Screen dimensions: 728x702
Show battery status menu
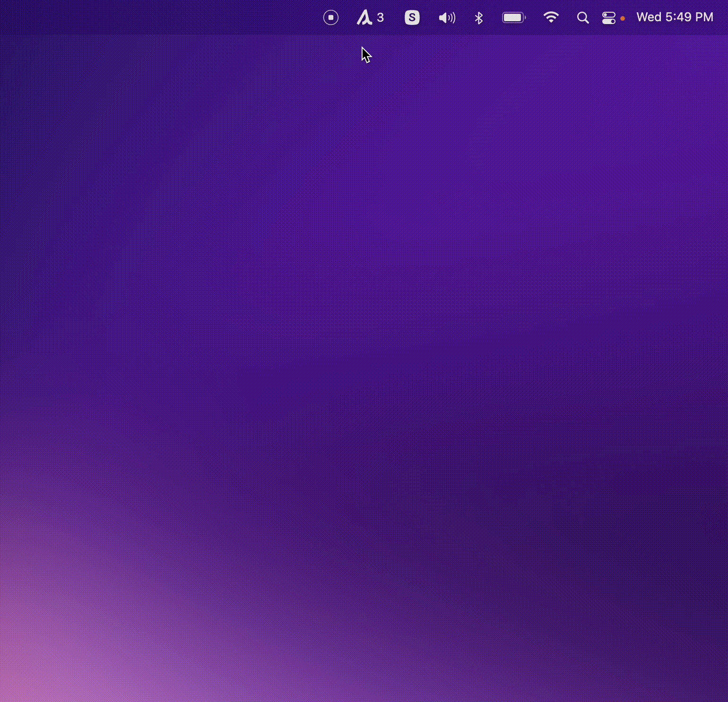tap(514, 17)
